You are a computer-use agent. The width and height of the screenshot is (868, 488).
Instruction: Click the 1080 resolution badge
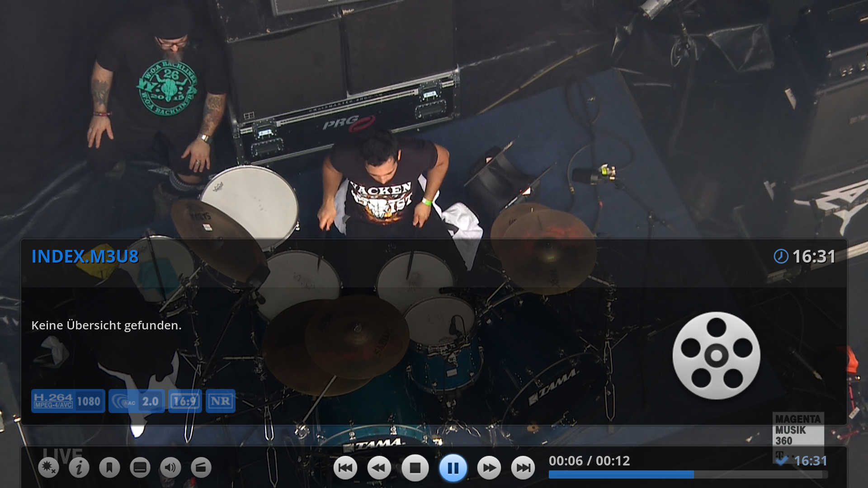tap(89, 401)
